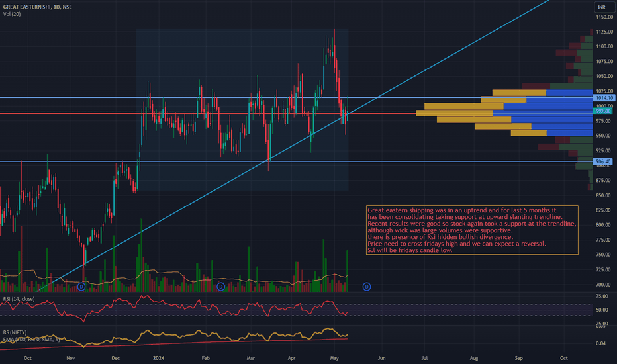Select the RS (NIFTY) indicator label
This screenshot has width=617, height=364.
15,332
